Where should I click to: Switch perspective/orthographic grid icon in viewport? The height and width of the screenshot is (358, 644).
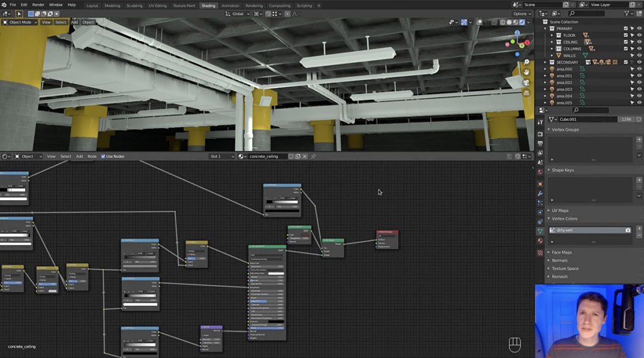[x=526, y=93]
